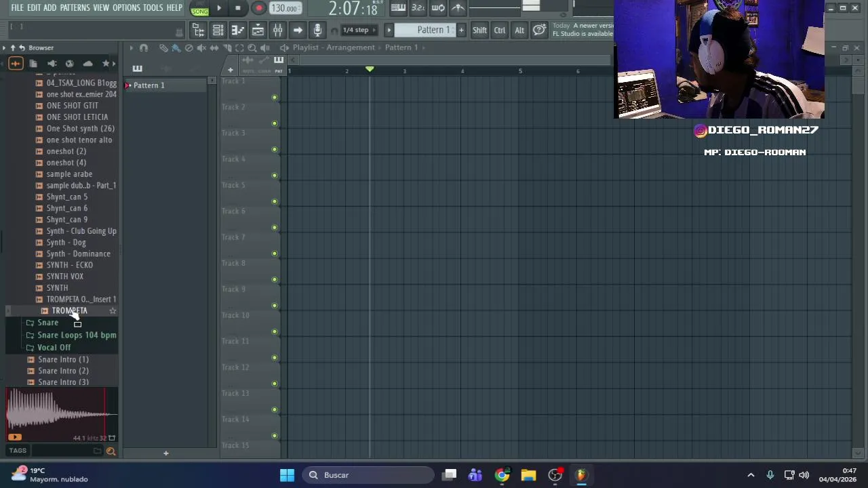
Task: Open the Mixer icon
Action: pos(277,30)
